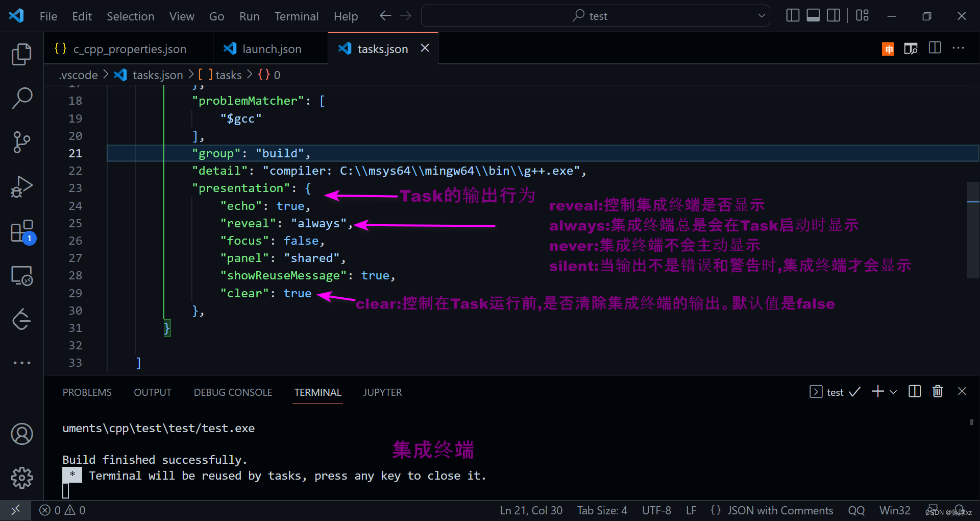
Task: Open the Search view
Action: point(21,98)
